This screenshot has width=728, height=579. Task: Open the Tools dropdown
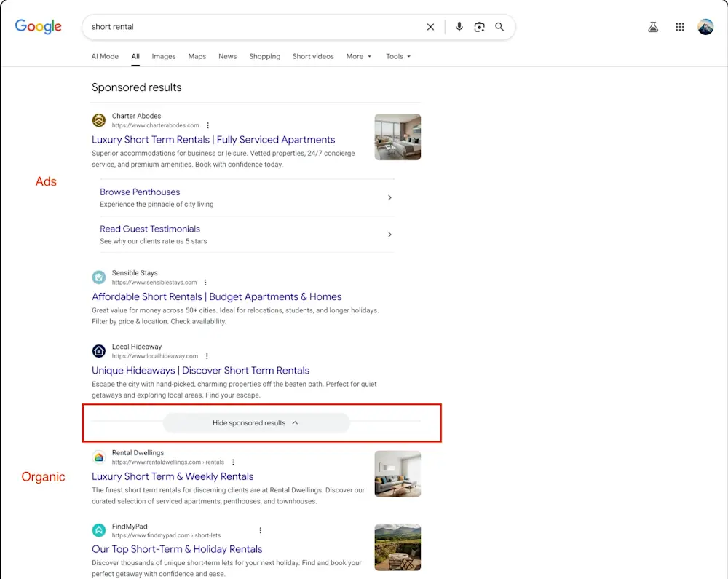point(398,56)
